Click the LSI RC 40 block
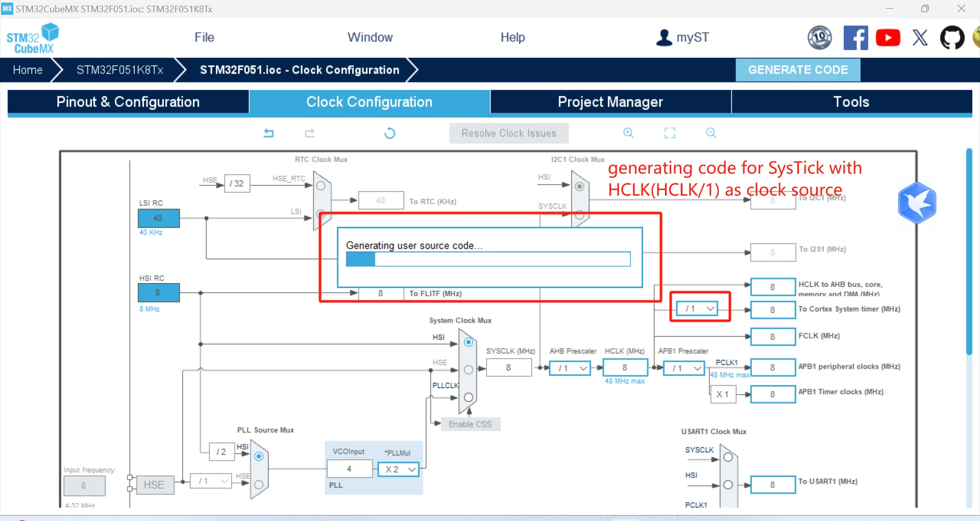This screenshot has height=521, width=980. 159,218
